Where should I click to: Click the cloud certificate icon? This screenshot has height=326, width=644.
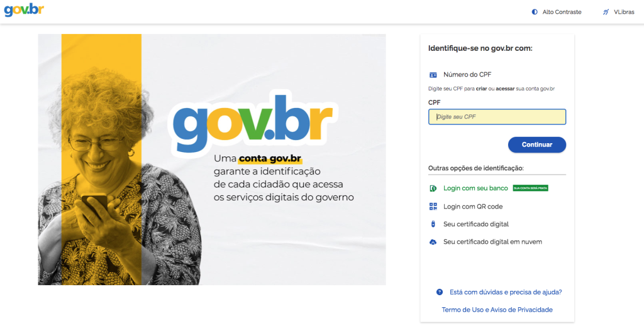pyautogui.click(x=433, y=242)
